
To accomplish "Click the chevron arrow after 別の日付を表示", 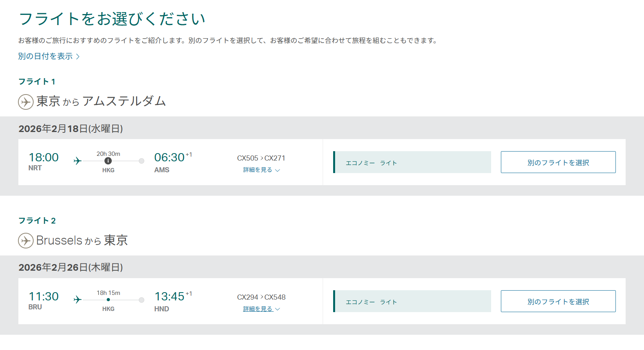I will pos(78,57).
